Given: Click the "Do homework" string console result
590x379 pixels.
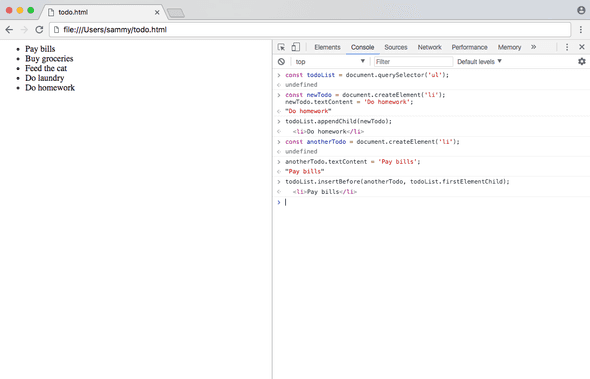Looking at the screenshot, I should pyautogui.click(x=308, y=111).
